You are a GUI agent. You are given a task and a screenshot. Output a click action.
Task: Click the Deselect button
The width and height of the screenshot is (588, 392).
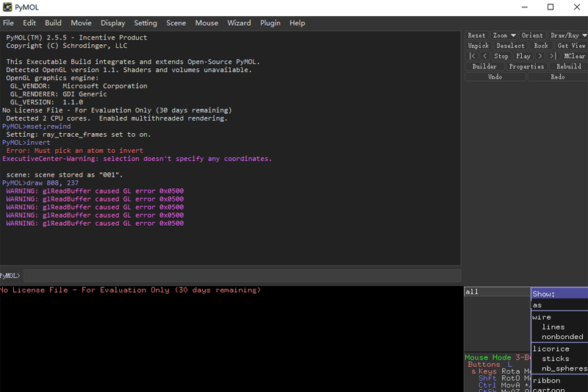510,46
